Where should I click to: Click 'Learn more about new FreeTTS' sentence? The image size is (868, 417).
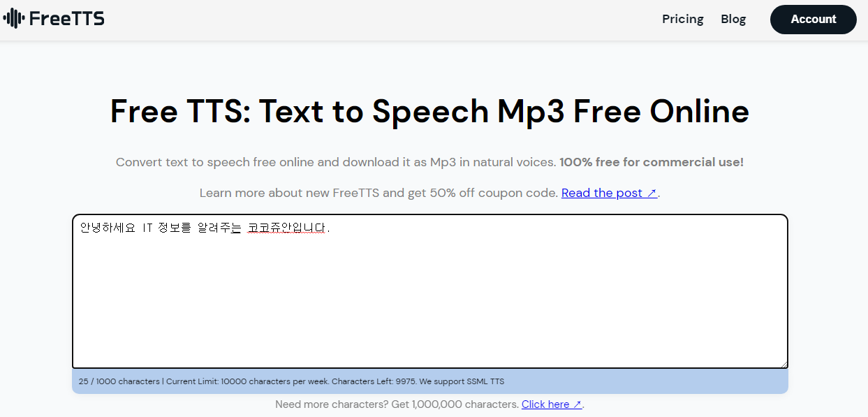(379, 193)
